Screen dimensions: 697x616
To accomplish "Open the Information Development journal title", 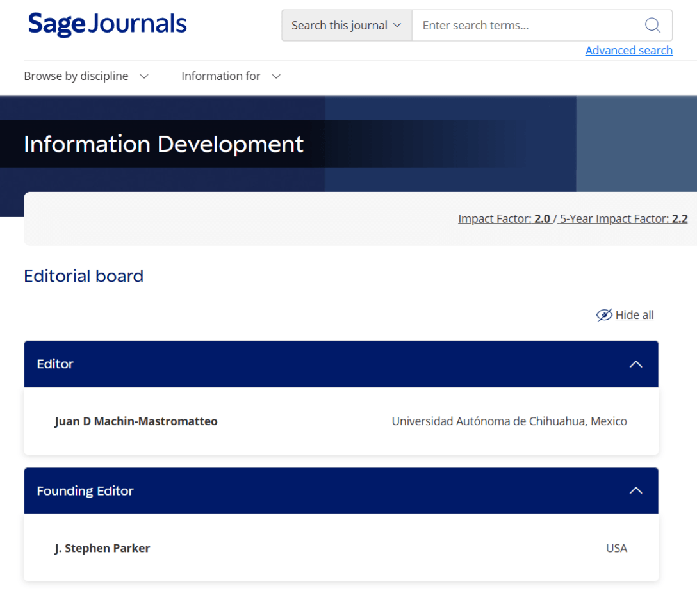I will coord(163,144).
